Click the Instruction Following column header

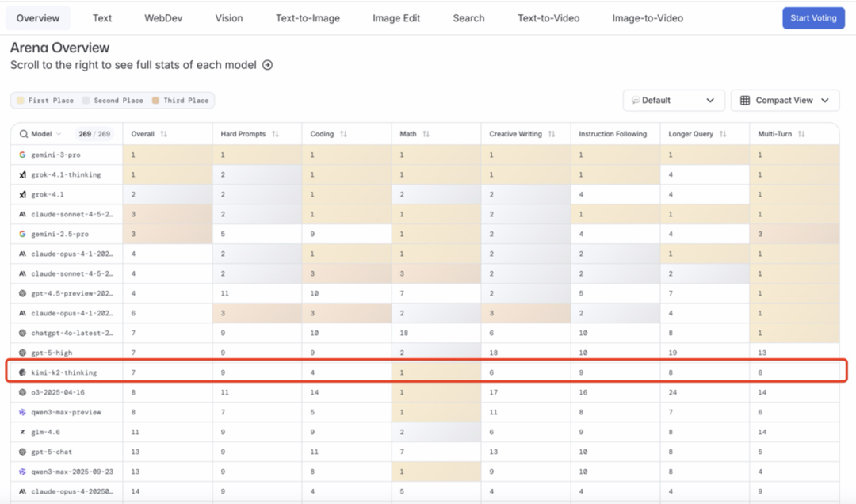[613, 134]
